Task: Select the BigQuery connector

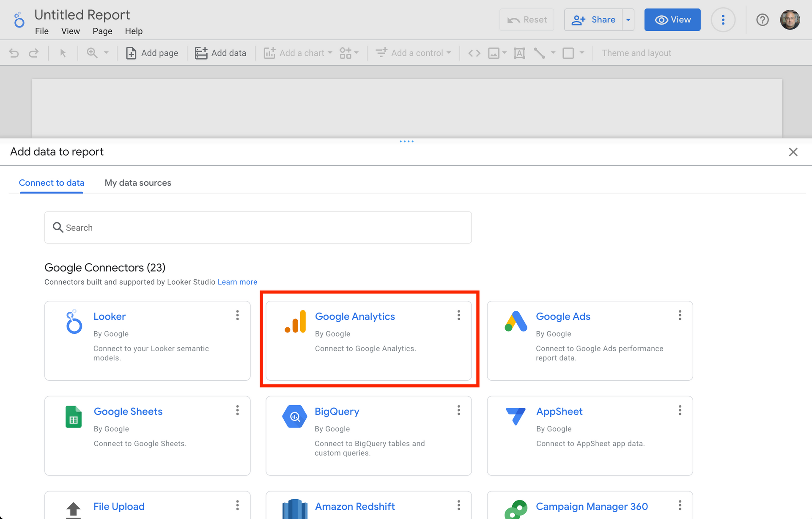Action: [369, 436]
